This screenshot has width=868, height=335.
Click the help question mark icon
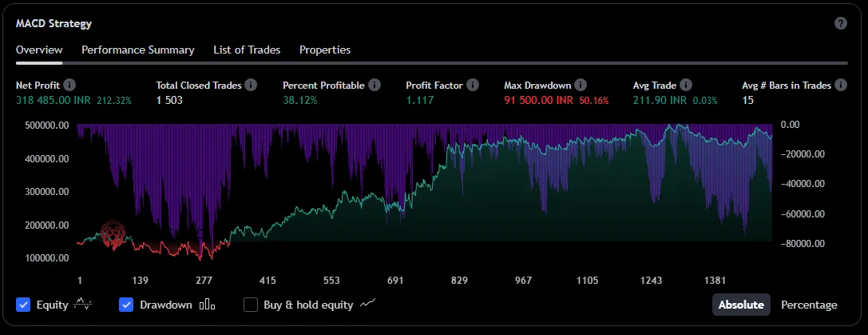[x=840, y=23]
